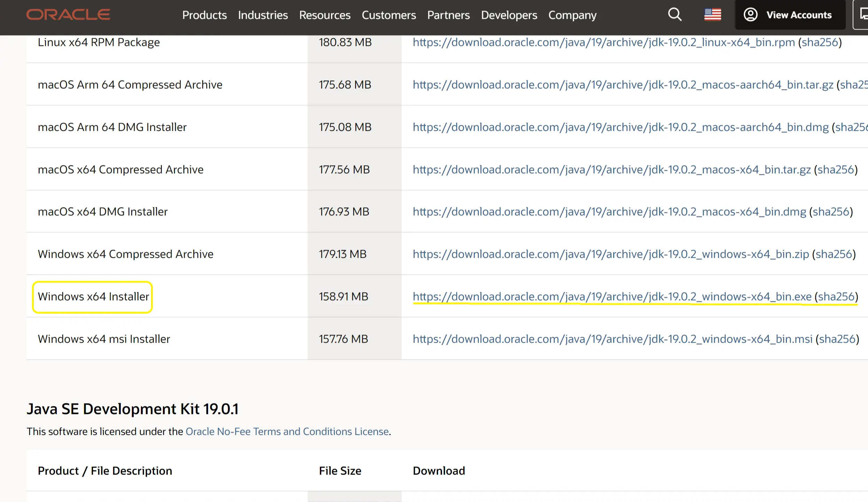Select 'macOS x64 Compressed Archive' text
The height and width of the screenshot is (502, 868).
[x=120, y=169]
